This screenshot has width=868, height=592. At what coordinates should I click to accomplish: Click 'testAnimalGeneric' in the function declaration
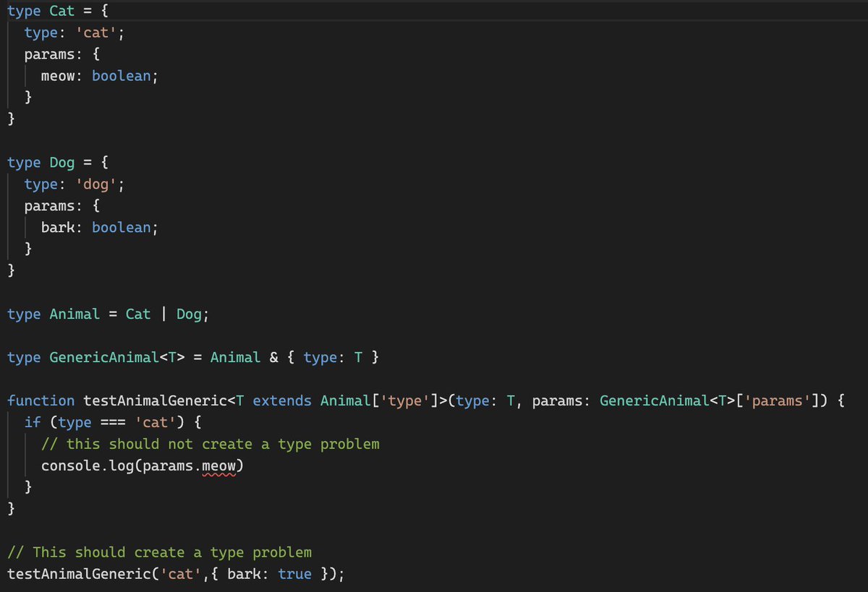[x=156, y=400]
